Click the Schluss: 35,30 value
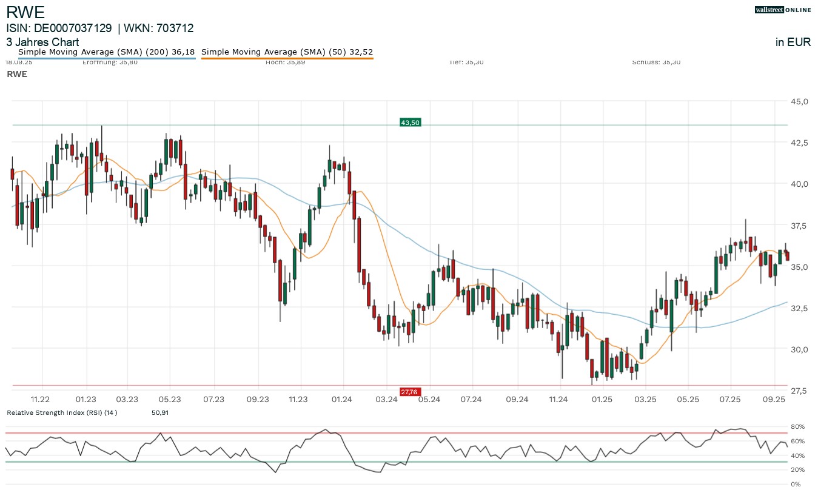Image resolution: width=818 pixels, height=504 pixels. point(656,62)
